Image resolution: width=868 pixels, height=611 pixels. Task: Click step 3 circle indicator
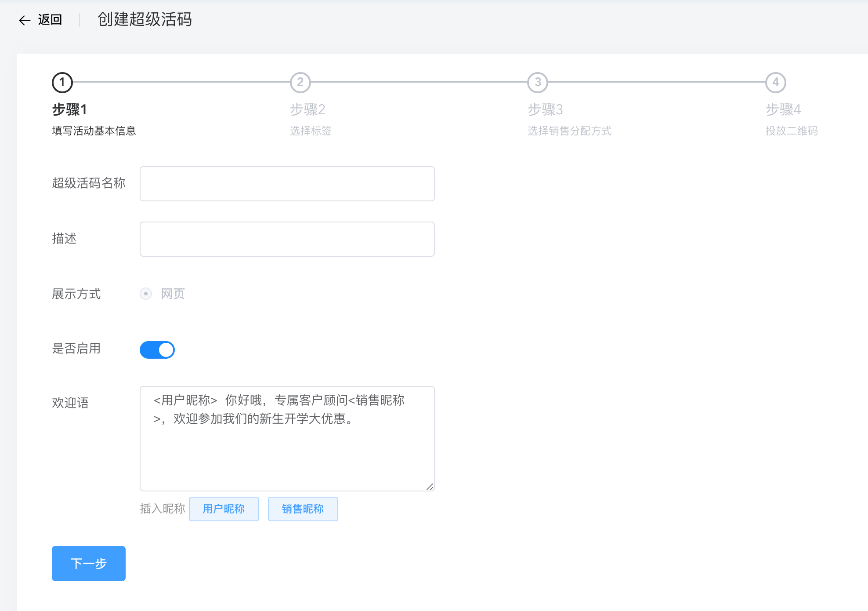pos(538,82)
